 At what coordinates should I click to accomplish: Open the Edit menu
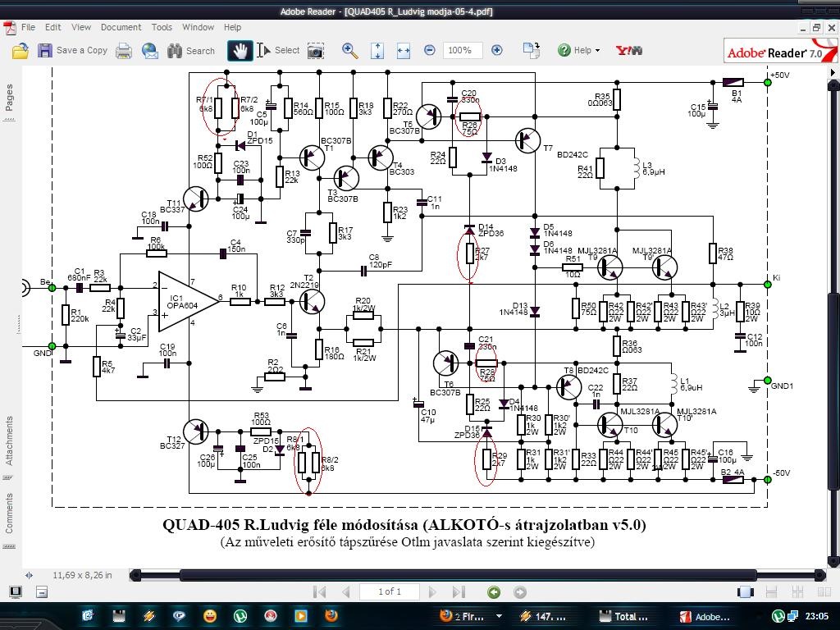click(x=52, y=27)
